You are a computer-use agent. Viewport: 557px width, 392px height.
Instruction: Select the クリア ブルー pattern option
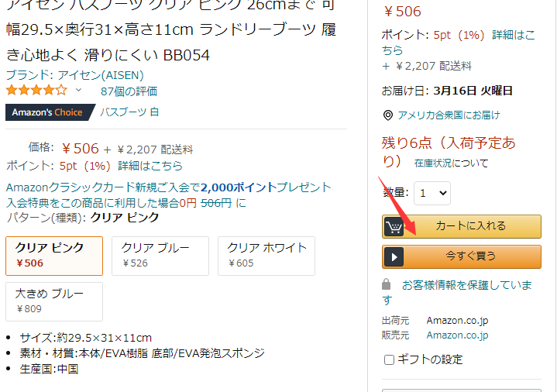tap(161, 256)
